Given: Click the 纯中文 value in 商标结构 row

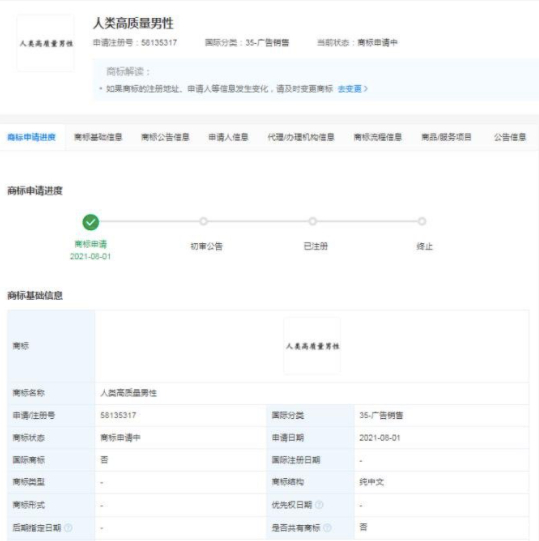Looking at the screenshot, I should coord(371,482).
